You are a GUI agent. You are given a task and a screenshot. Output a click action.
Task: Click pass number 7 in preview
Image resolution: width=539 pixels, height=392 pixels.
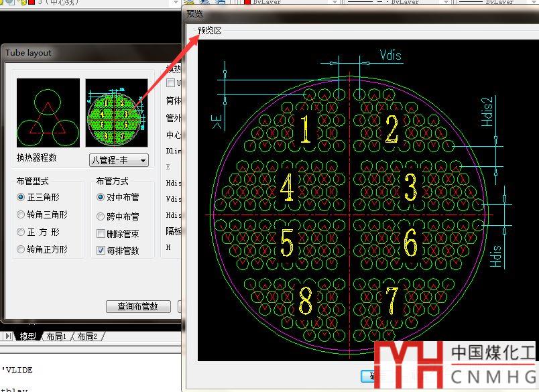[x=392, y=301]
